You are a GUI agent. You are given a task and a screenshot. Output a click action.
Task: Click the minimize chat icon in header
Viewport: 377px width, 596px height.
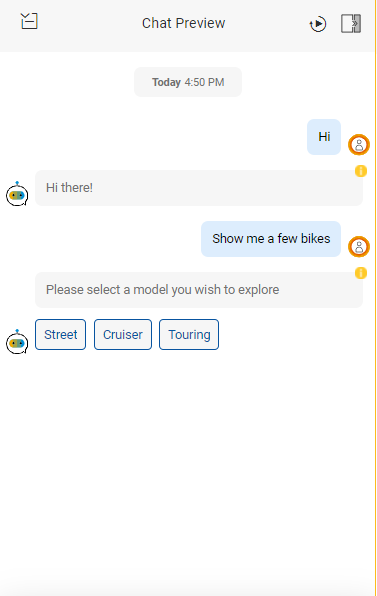point(29,21)
